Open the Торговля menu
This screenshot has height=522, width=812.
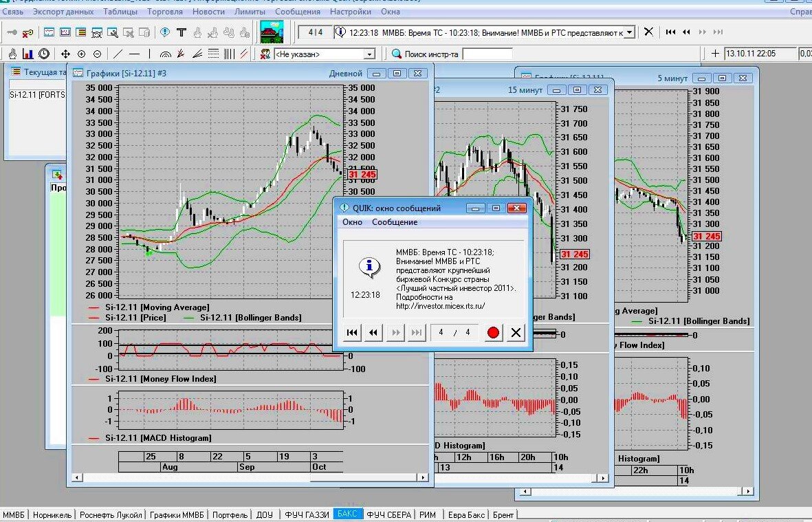[x=165, y=12]
